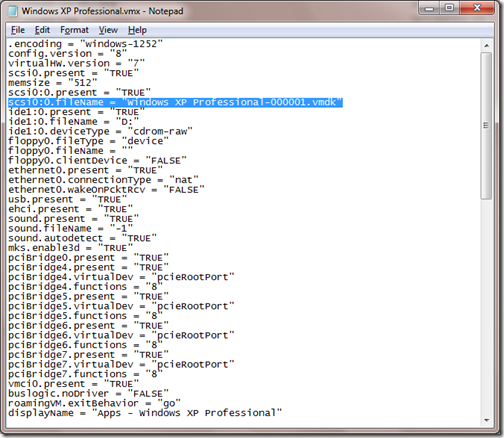Click the virtualHW.version = "7" line
This screenshot has height=438, width=504.
point(76,63)
